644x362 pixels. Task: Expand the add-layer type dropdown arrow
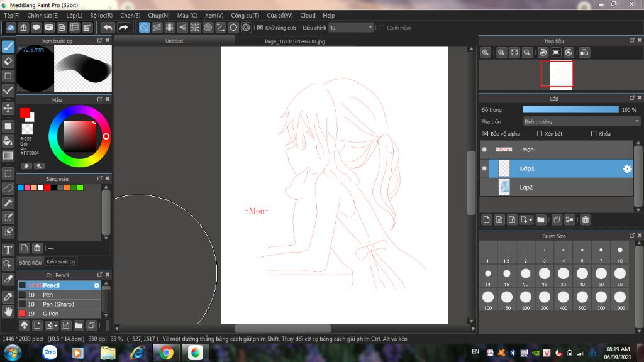pyautogui.click(x=530, y=220)
